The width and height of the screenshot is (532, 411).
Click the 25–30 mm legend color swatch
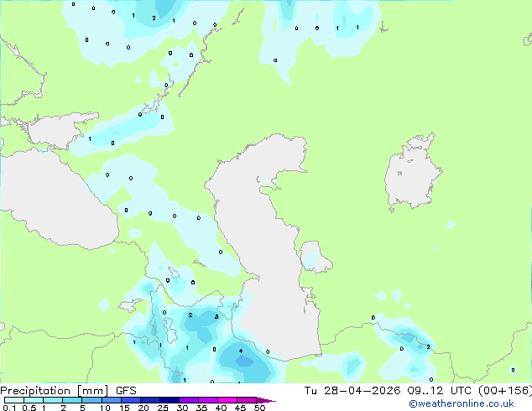point(170,400)
